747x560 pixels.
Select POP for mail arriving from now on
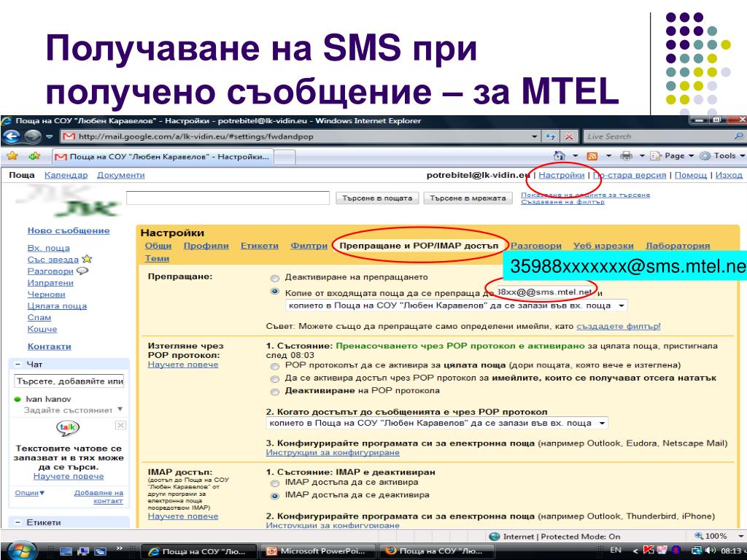[x=274, y=379]
